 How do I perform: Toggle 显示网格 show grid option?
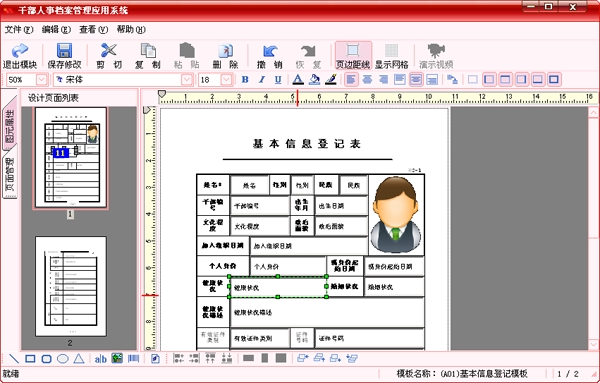pyautogui.click(x=391, y=56)
